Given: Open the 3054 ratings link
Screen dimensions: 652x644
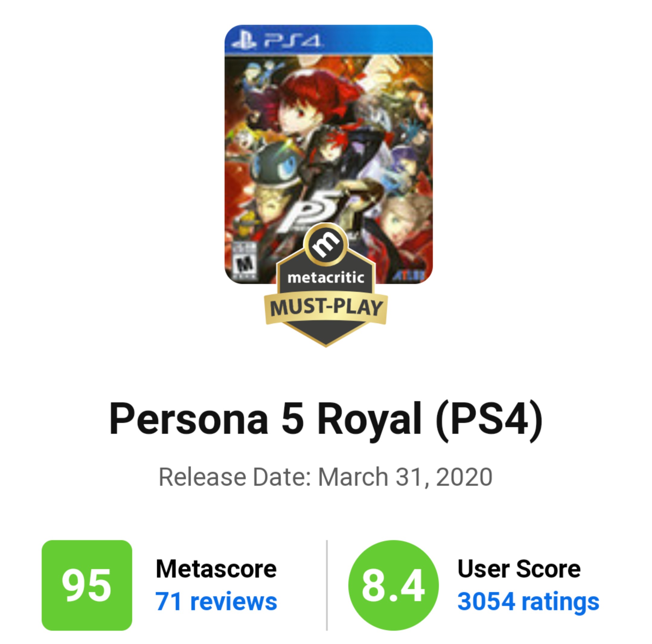Looking at the screenshot, I should [528, 602].
